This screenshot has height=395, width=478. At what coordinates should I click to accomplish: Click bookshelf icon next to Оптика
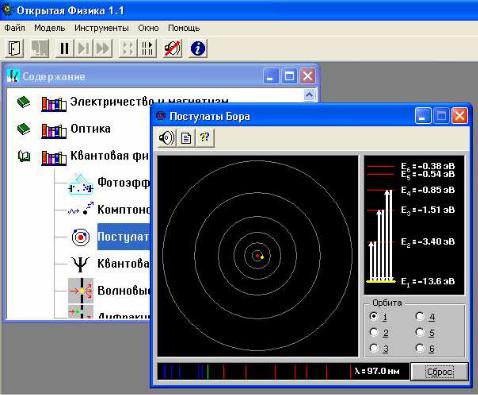53,130
